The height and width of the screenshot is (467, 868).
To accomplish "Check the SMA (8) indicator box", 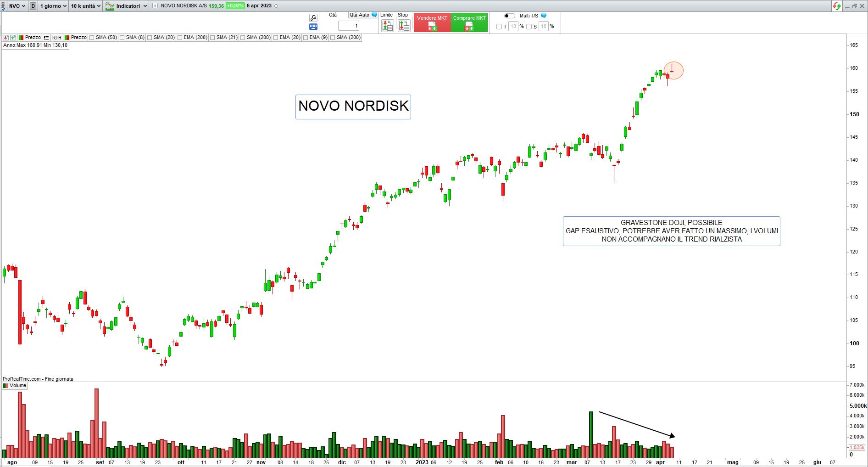I will point(122,38).
